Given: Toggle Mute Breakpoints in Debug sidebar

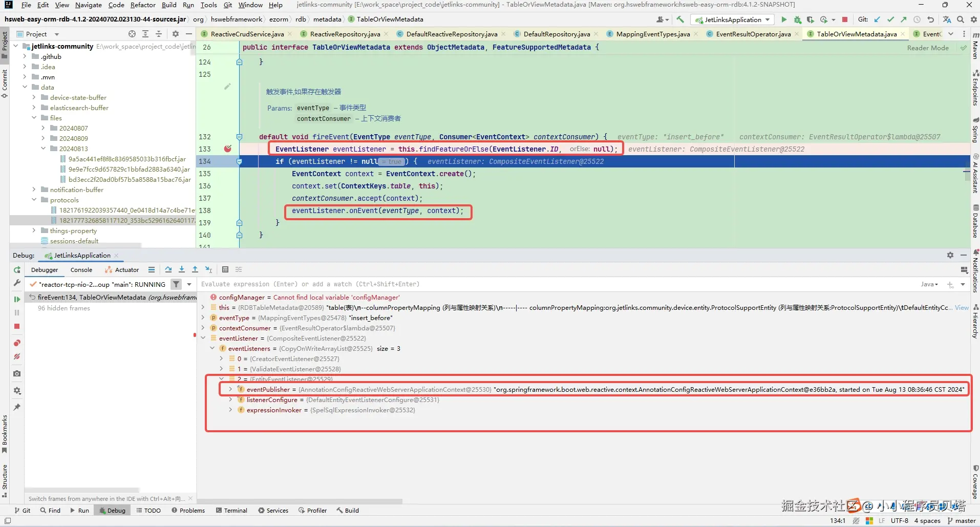Looking at the screenshot, I should 17,356.
